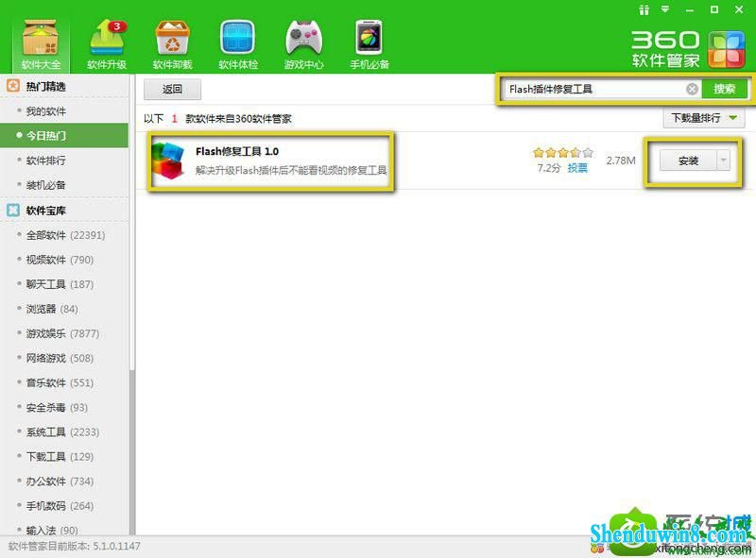The width and height of the screenshot is (756, 558).
Task: Open the 手机必备 phone essentials tab
Action: point(369,44)
